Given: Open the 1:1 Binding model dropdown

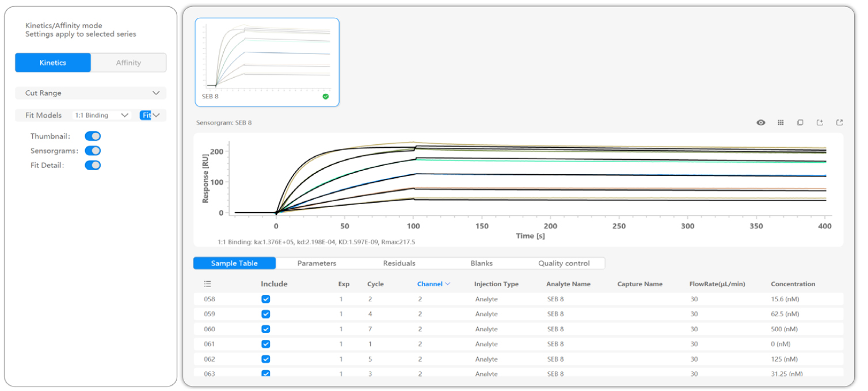Looking at the screenshot, I should (103, 115).
